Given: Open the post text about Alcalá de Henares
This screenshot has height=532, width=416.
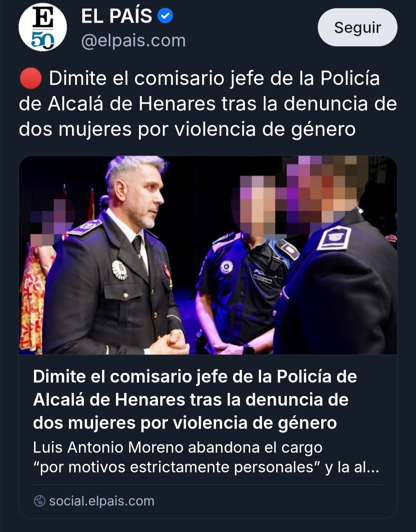Looking at the screenshot, I should tap(208, 103).
